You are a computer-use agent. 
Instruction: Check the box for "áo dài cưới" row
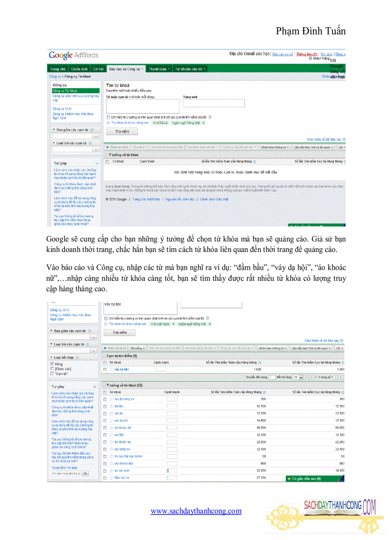105,471
